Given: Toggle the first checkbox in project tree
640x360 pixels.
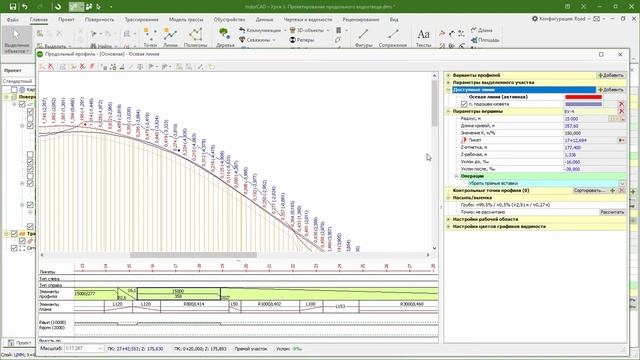Looking at the screenshot, I should 14,90.
